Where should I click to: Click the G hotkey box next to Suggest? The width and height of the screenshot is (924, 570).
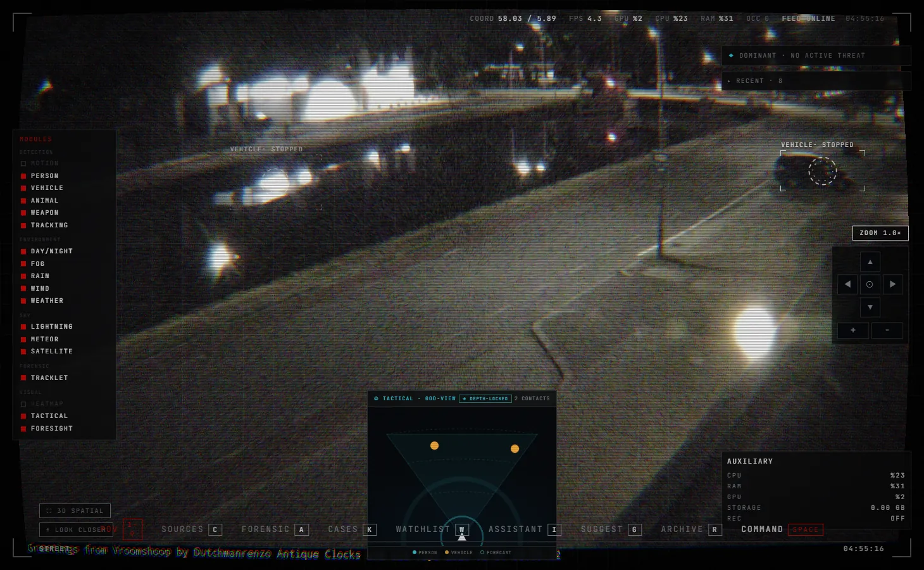(x=635, y=529)
